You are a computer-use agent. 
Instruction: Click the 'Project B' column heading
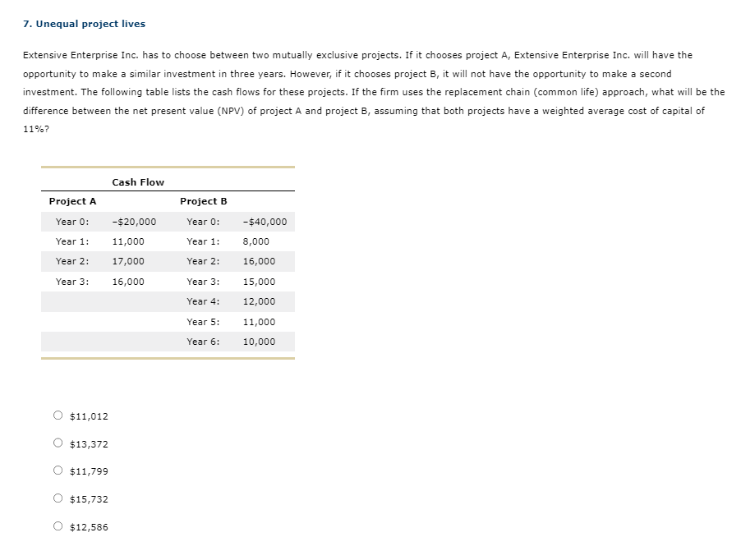pyautogui.click(x=203, y=202)
